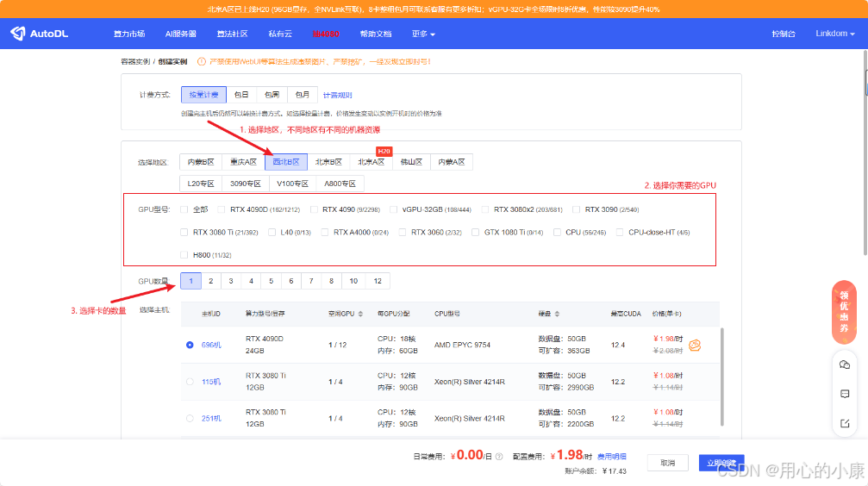Image resolution: width=868 pixels, height=486 pixels.
Task: Click the red 抢4080 nav item
Action: (326, 34)
